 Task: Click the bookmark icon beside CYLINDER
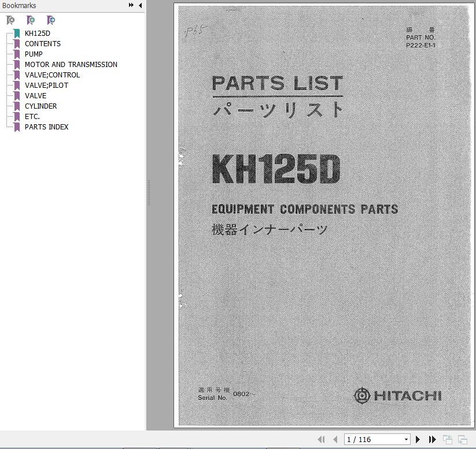pyautogui.click(x=17, y=106)
